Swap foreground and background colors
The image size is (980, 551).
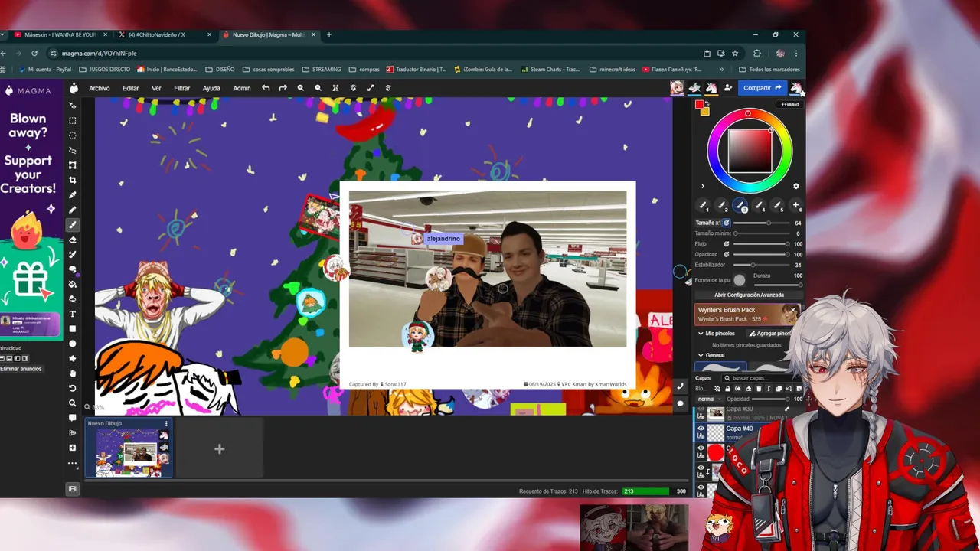[x=707, y=103]
